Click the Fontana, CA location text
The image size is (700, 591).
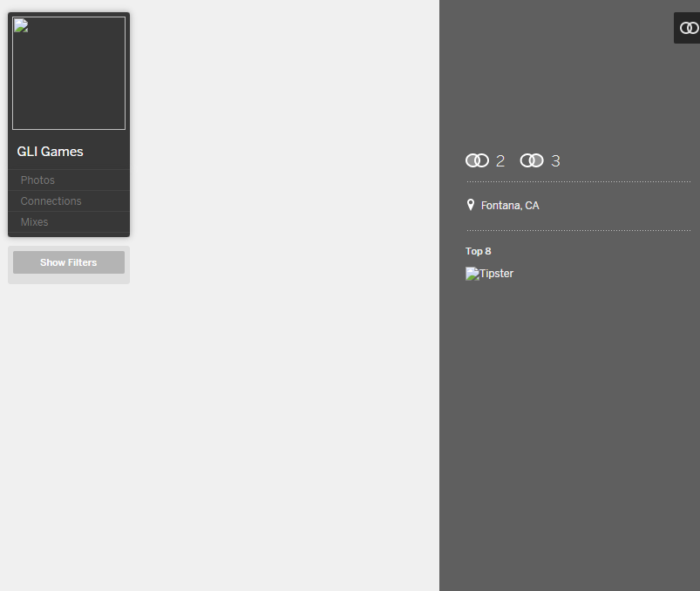click(x=510, y=206)
